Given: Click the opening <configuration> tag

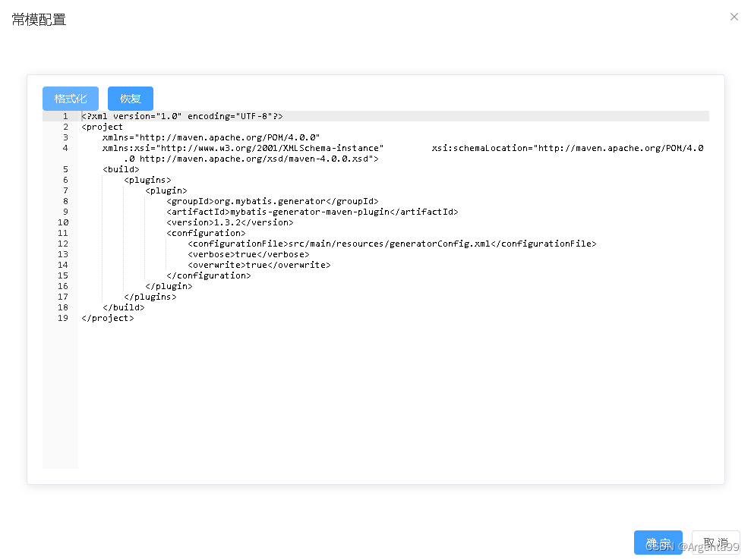Looking at the screenshot, I should (206, 233).
